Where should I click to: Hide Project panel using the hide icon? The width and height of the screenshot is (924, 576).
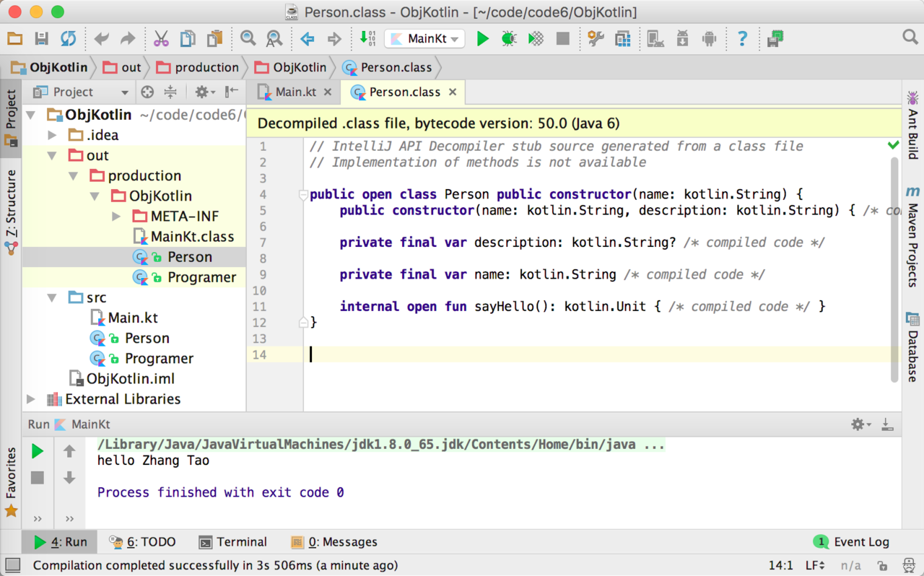pos(231,92)
